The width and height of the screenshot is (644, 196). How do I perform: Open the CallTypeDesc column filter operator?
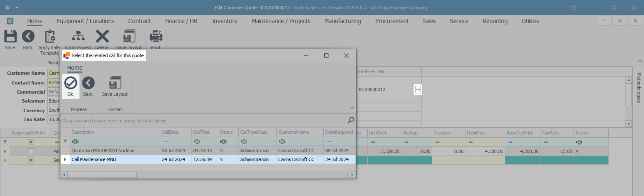click(244, 142)
